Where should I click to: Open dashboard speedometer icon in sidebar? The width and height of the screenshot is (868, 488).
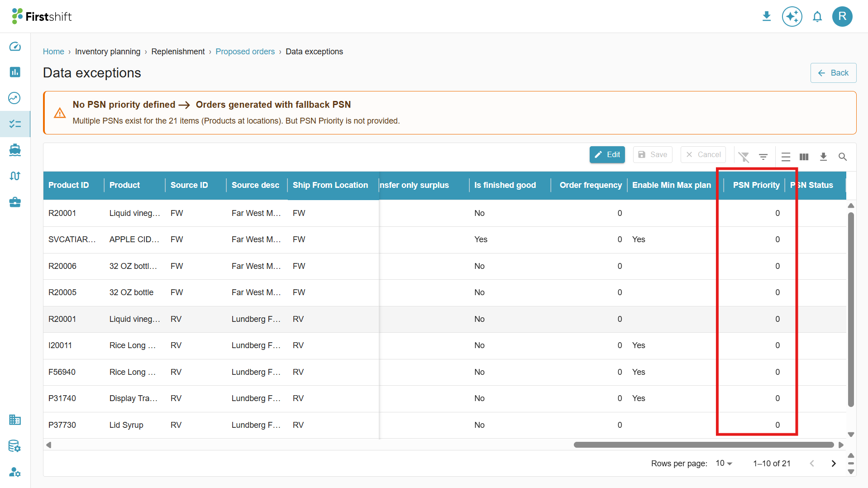tap(15, 47)
